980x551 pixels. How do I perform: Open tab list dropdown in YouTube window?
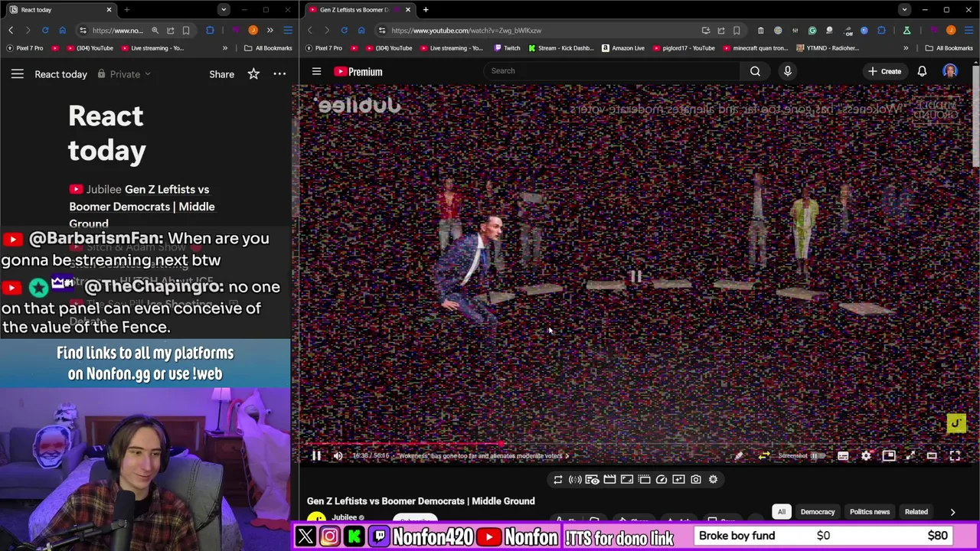tap(905, 10)
